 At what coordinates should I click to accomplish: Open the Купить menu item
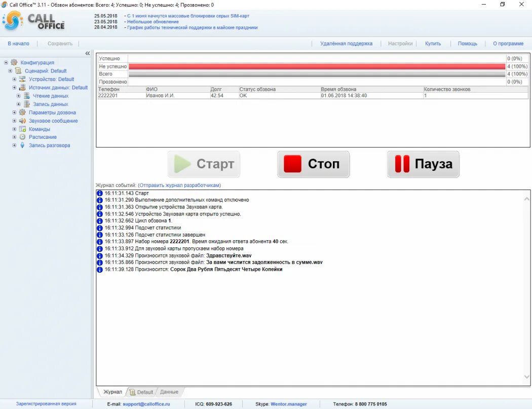tap(433, 44)
